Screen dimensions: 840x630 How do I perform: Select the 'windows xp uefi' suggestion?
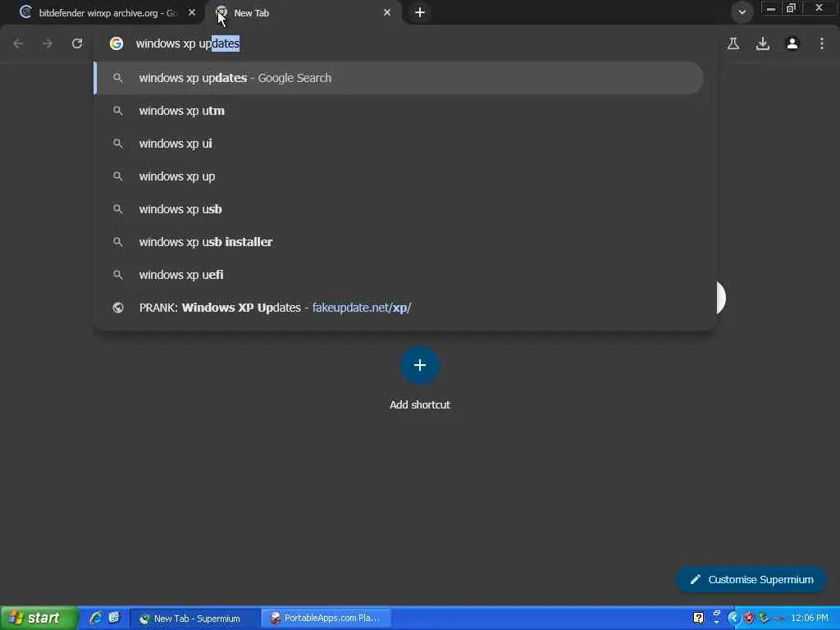point(399,275)
